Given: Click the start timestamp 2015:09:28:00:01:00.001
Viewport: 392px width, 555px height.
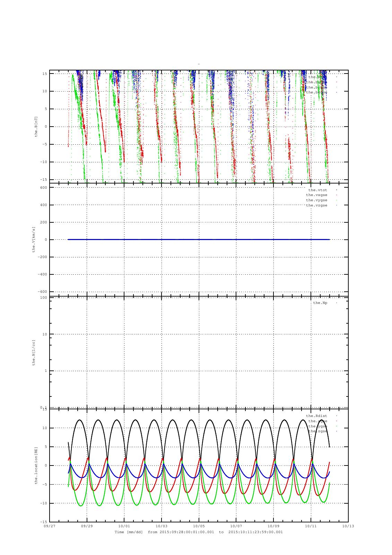Looking at the screenshot, I should pos(187,532).
